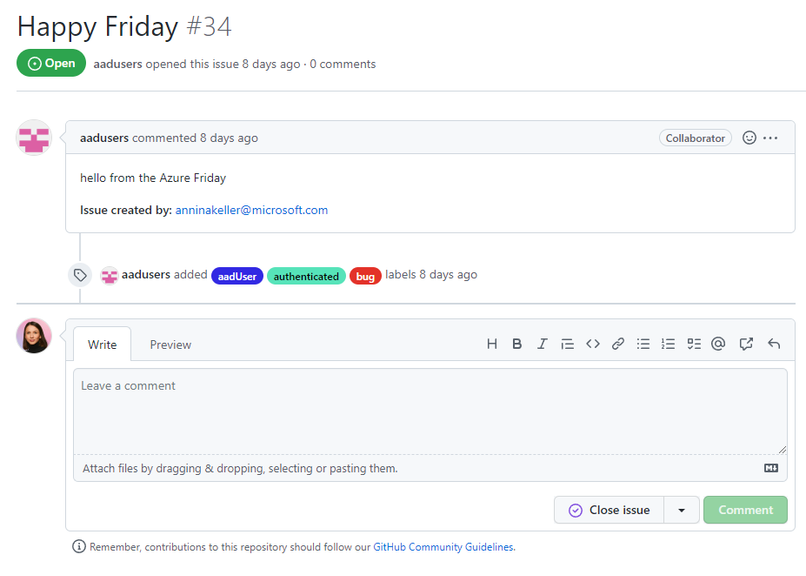The height and width of the screenshot is (576, 806).
Task: Click the Collaborator badge
Action: 695,138
